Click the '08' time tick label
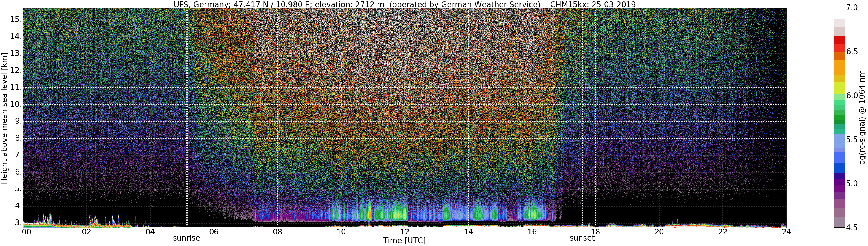This screenshot has width=868, height=246. pos(277,232)
